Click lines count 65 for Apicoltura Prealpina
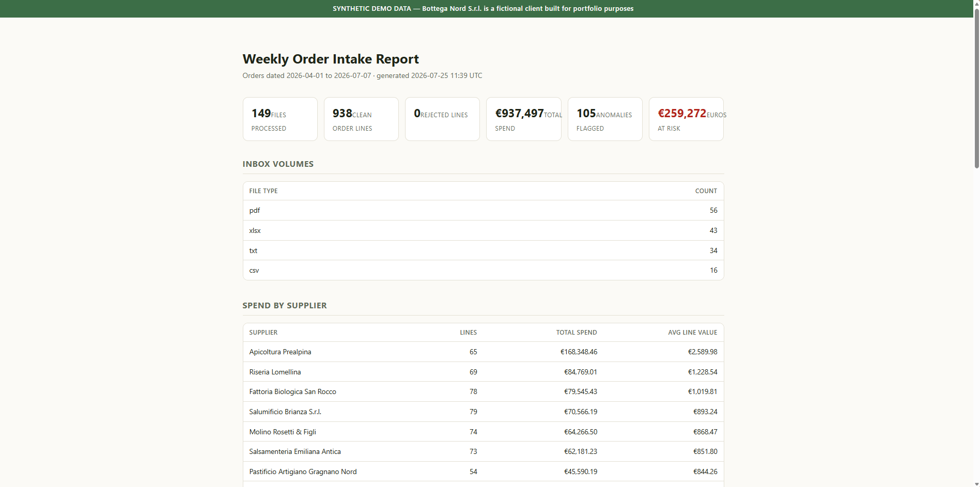 coord(473,352)
